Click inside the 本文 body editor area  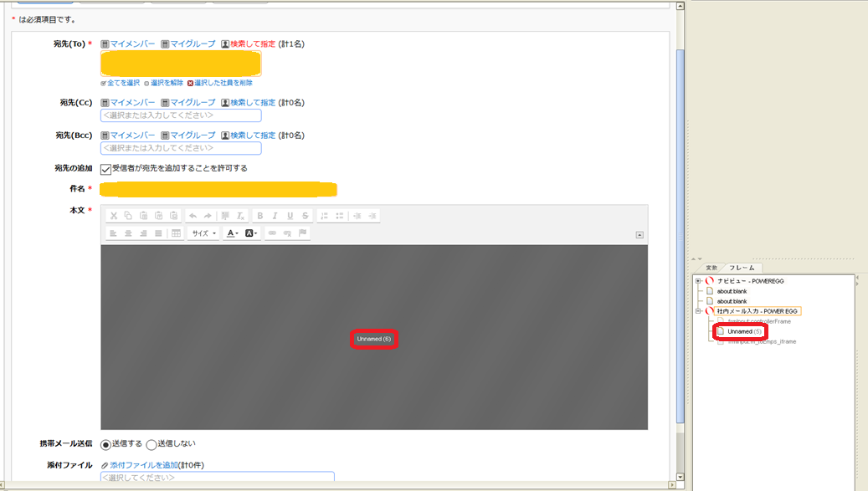point(374,337)
